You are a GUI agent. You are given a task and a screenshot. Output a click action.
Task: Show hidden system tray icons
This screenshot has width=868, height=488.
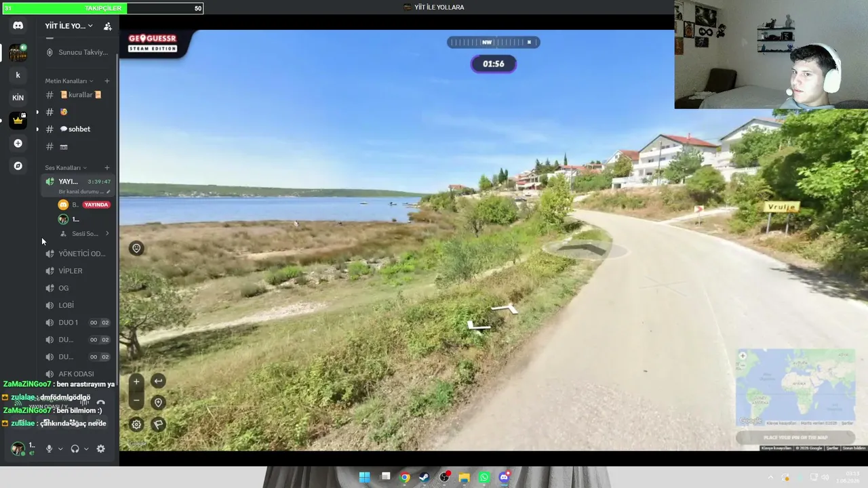(x=770, y=477)
